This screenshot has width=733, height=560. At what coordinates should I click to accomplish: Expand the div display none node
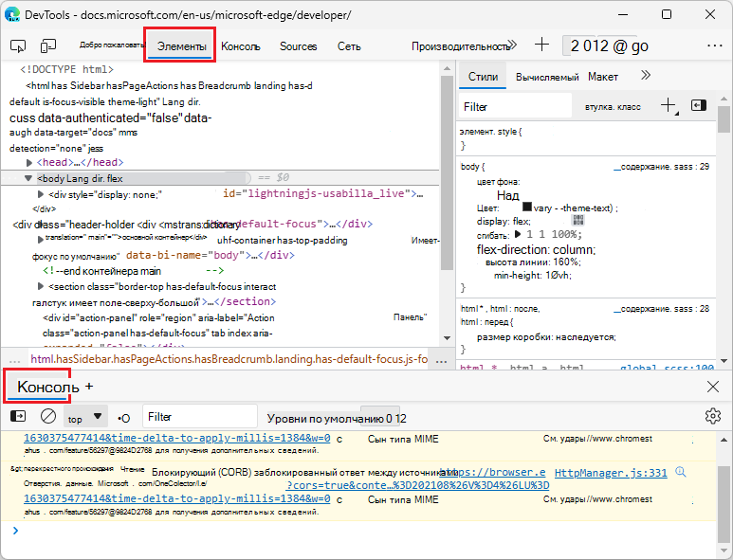click(41, 194)
